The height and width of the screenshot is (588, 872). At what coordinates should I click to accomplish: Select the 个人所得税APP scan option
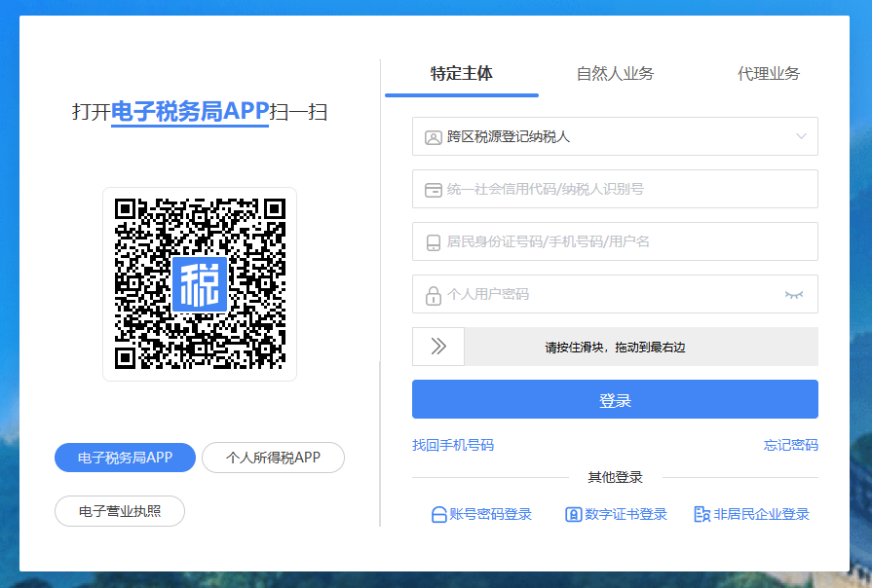[x=273, y=458]
